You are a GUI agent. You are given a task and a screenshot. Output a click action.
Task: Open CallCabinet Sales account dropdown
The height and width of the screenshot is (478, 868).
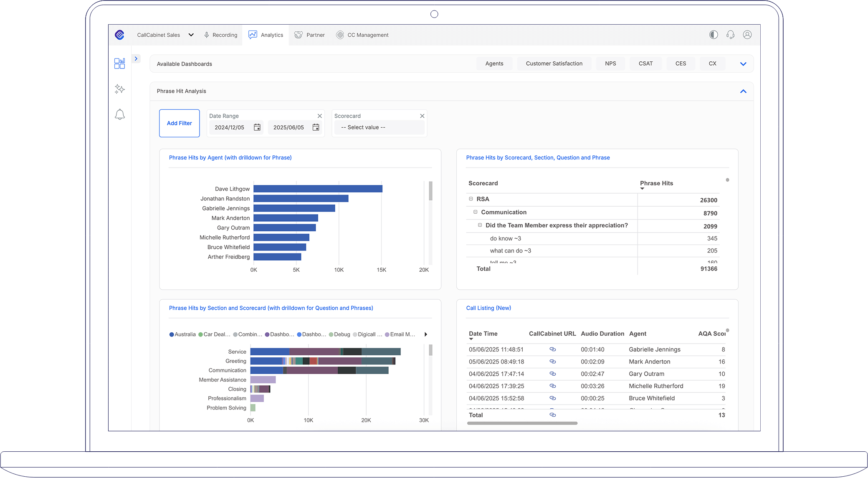pyautogui.click(x=191, y=35)
